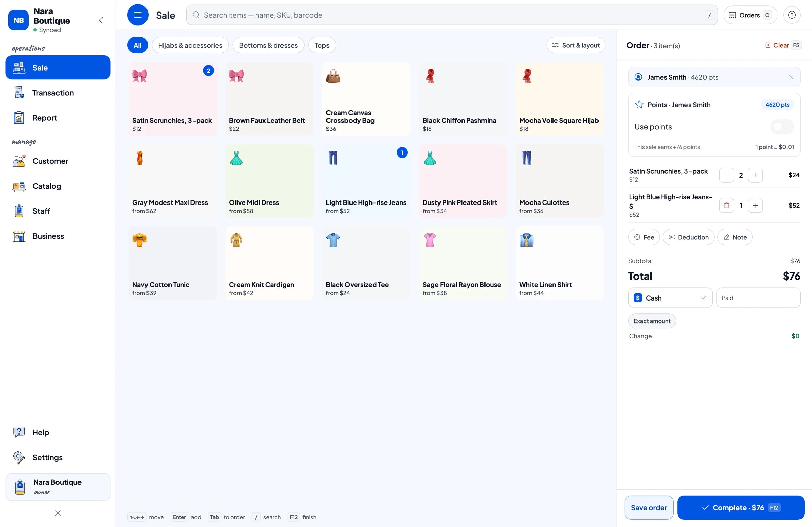Filter by Bottoms & dresses
The image size is (812, 527).
click(x=268, y=45)
